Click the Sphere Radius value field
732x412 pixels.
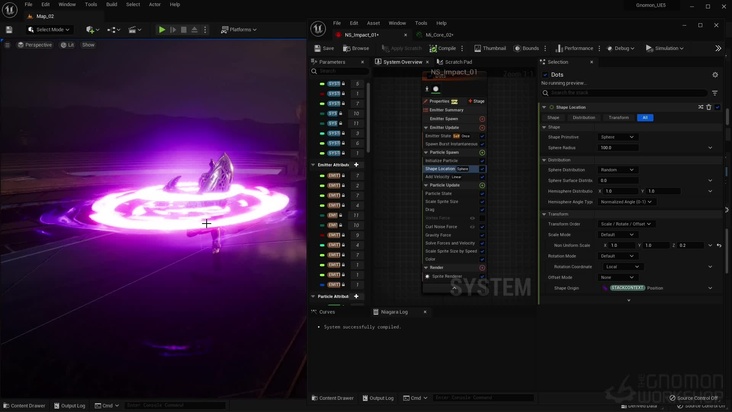pos(618,148)
